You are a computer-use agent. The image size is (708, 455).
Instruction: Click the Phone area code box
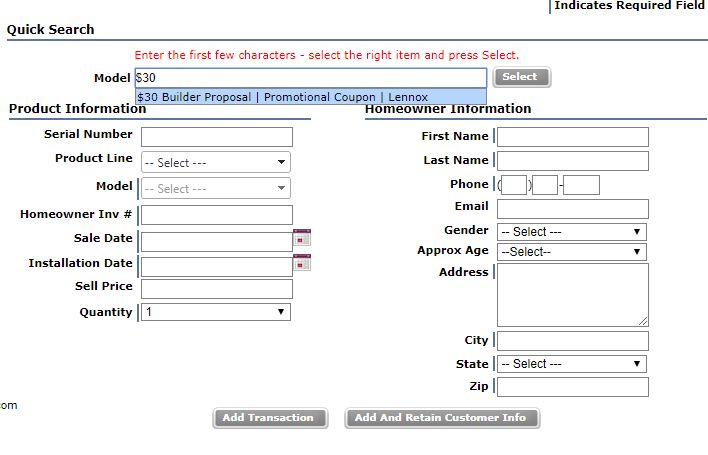[514, 185]
